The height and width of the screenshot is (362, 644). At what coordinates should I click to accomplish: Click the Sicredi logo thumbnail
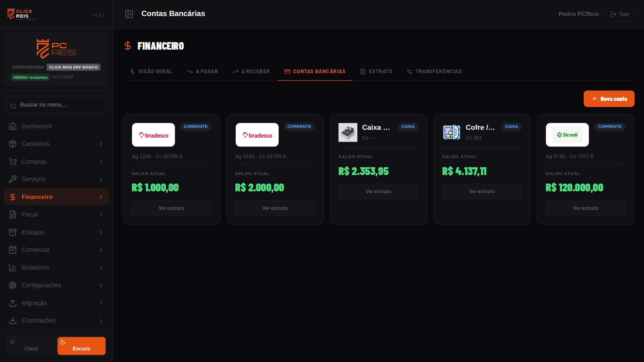567,135
